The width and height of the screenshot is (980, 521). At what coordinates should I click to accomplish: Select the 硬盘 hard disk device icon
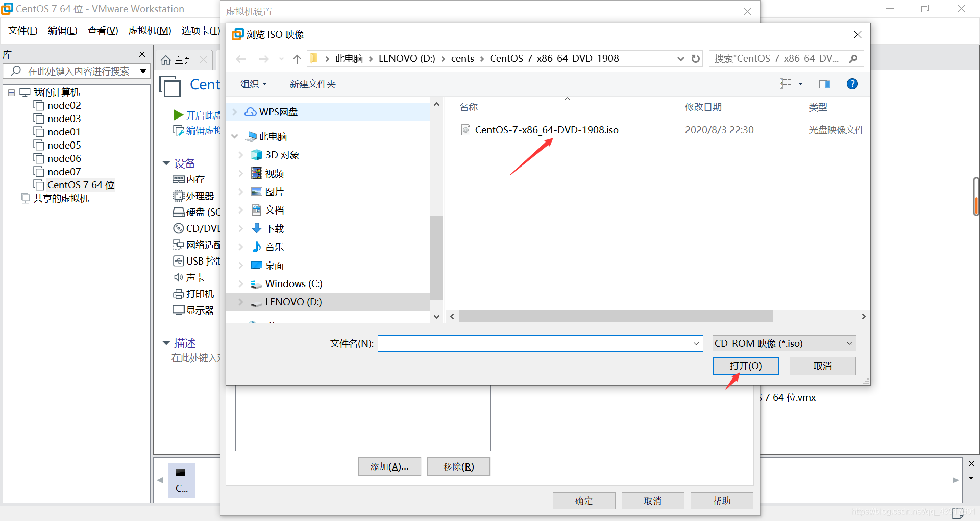[179, 212]
